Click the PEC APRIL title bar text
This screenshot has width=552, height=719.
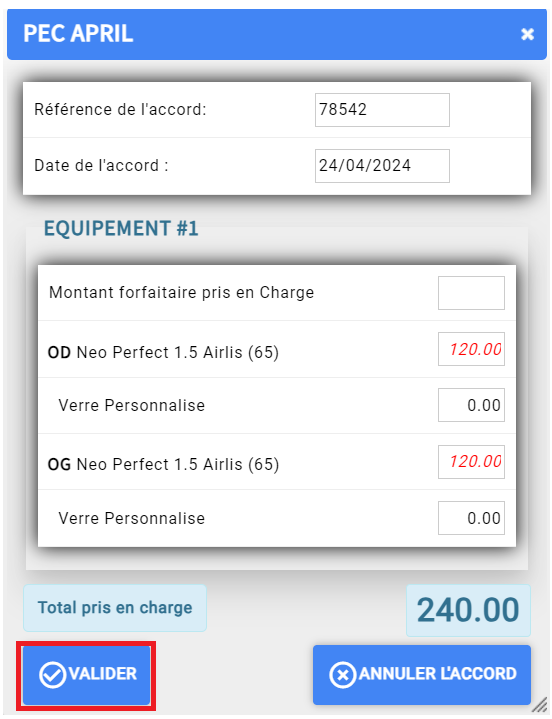tap(78, 34)
